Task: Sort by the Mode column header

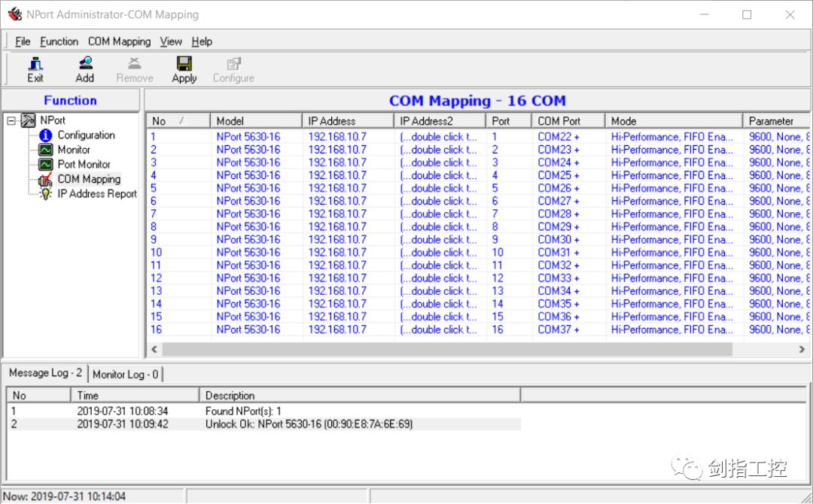Action: [674, 120]
